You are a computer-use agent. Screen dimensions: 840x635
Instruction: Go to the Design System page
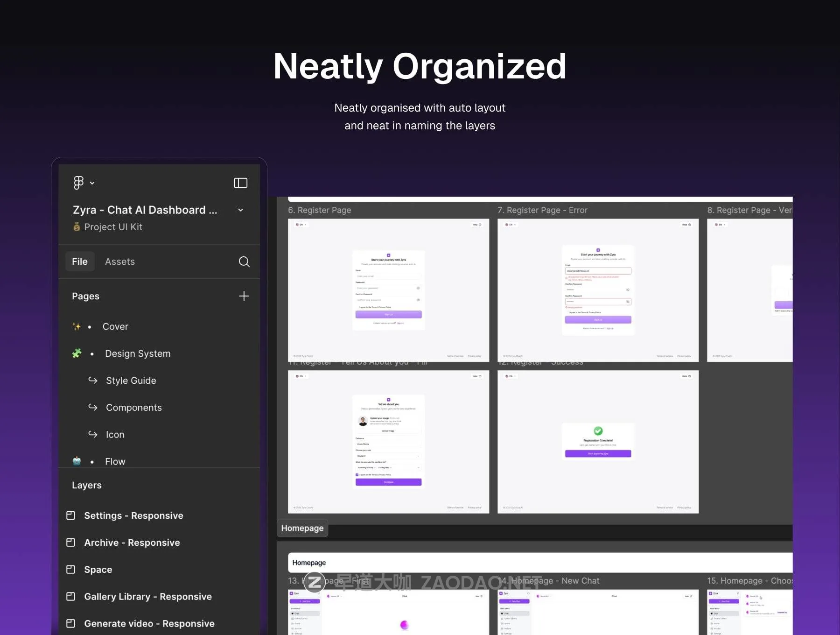pos(138,354)
